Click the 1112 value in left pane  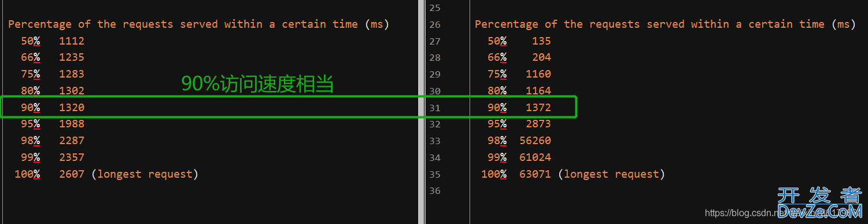click(72, 41)
